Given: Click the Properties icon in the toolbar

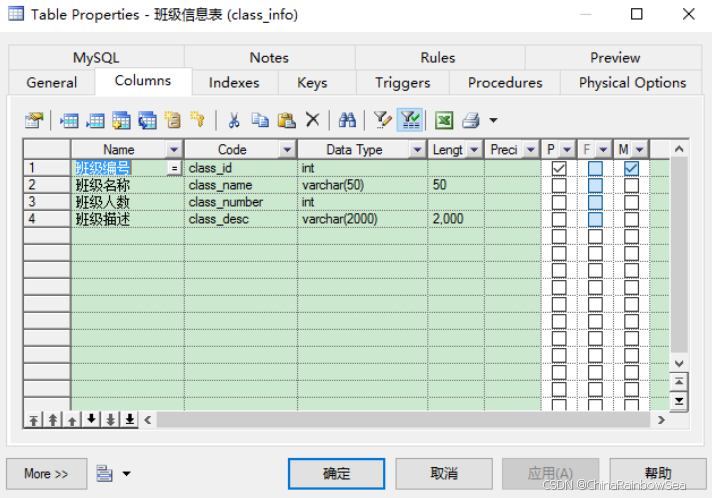Looking at the screenshot, I should (x=34, y=121).
